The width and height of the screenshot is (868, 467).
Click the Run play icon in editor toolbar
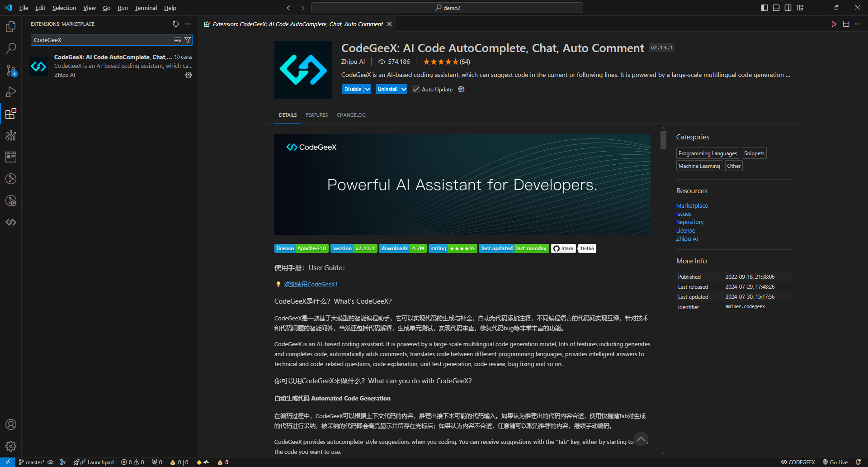tap(834, 24)
